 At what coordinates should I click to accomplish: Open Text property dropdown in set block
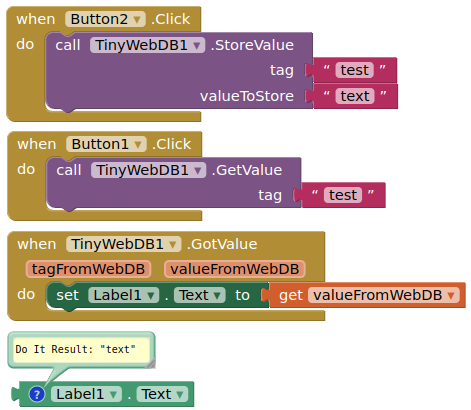click(x=200, y=295)
